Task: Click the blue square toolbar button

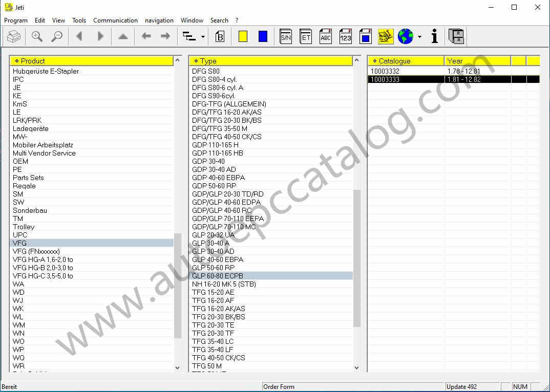Action: [x=263, y=36]
